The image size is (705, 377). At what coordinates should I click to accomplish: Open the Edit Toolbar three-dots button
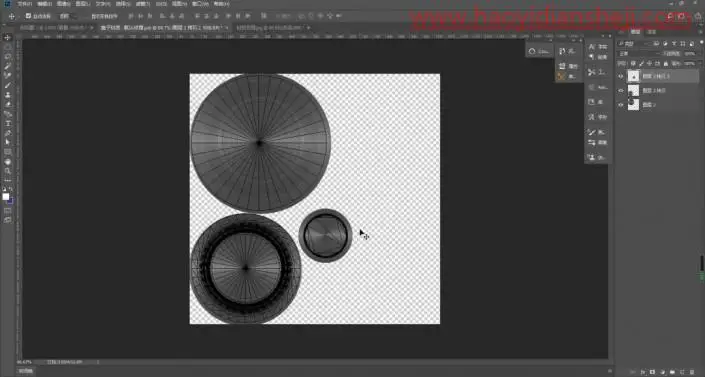coord(8,180)
